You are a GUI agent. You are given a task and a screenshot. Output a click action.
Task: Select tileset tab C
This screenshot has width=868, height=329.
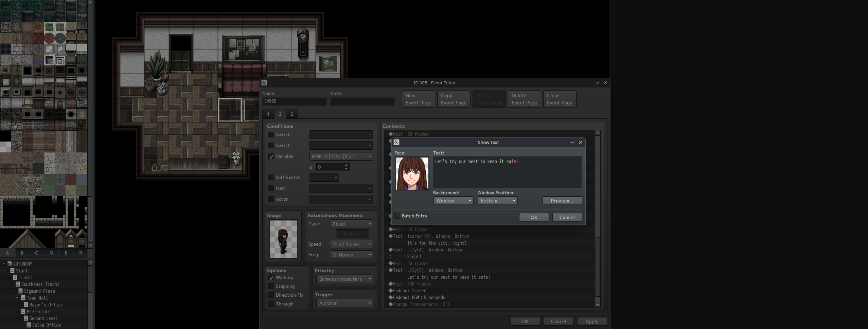(x=37, y=253)
